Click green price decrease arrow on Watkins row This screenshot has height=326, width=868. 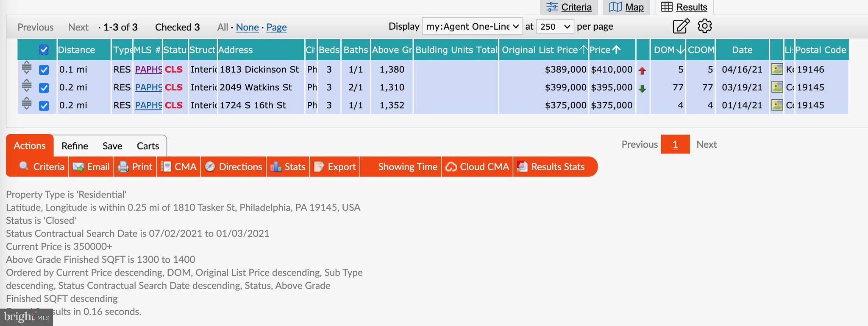(x=642, y=88)
